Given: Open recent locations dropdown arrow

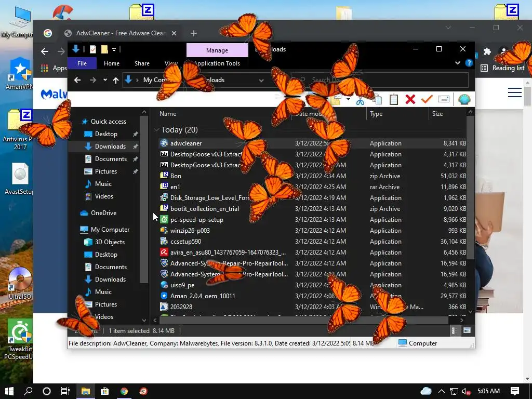Looking at the screenshot, I should pos(105,80).
